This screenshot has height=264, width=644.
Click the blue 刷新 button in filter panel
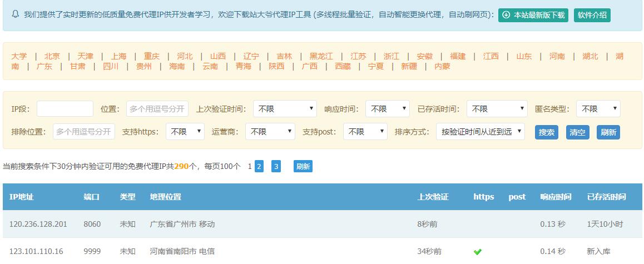point(608,132)
